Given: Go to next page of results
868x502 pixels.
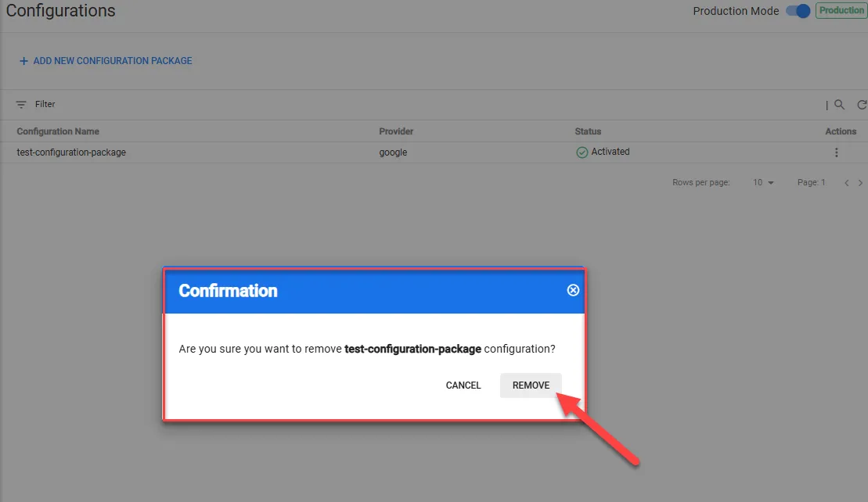Looking at the screenshot, I should click(860, 183).
